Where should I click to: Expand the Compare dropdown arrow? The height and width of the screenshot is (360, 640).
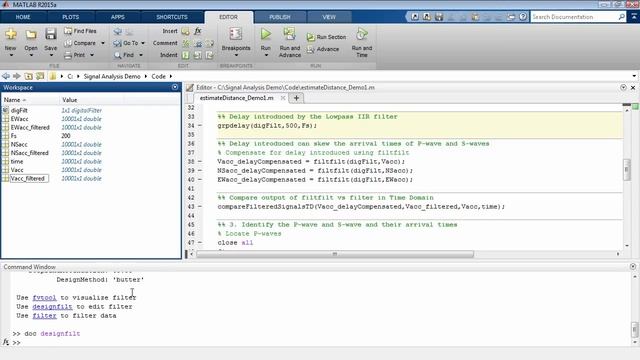click(103, 43)
